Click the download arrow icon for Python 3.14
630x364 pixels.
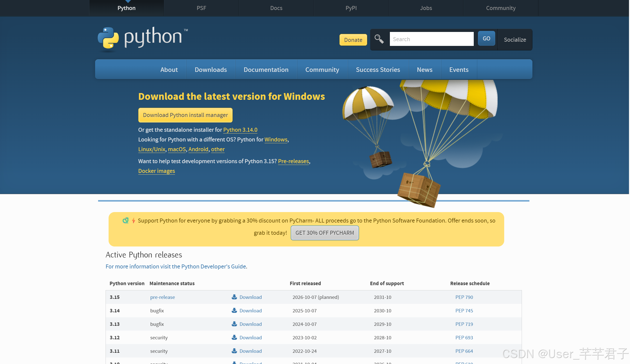234,311
